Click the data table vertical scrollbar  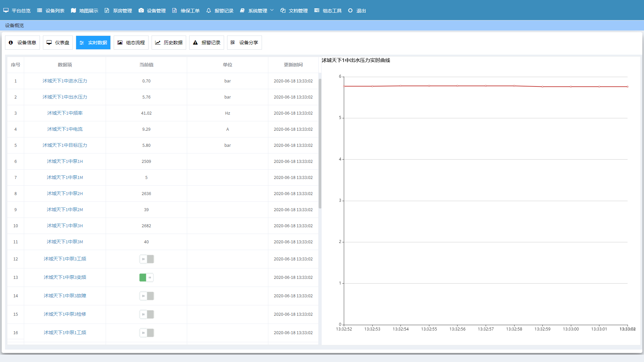click(x=320, y=144)
